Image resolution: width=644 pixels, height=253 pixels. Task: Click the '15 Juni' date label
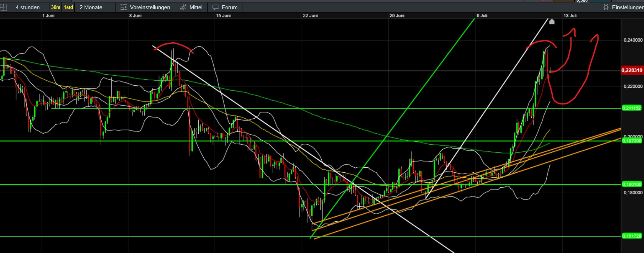pyautogui.click(x=223, y=16)
